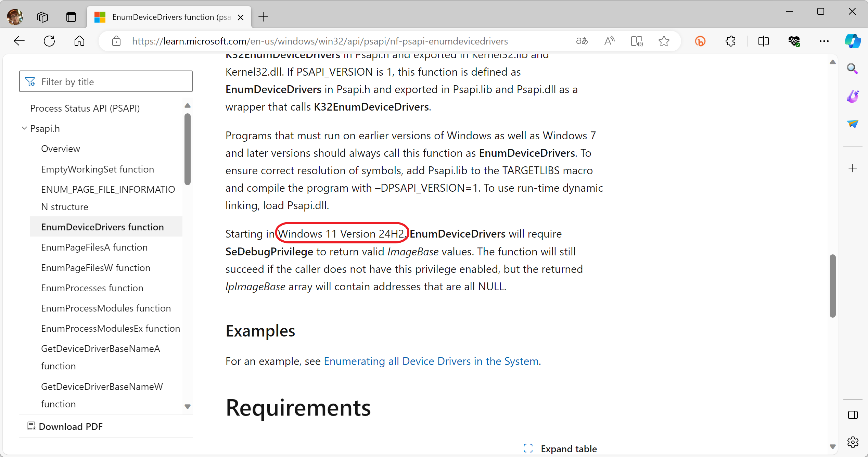Image resolution: width=868 pixels, height=457 pixels.
Task: Click the Split screen icon
Action: click(763, 41)
